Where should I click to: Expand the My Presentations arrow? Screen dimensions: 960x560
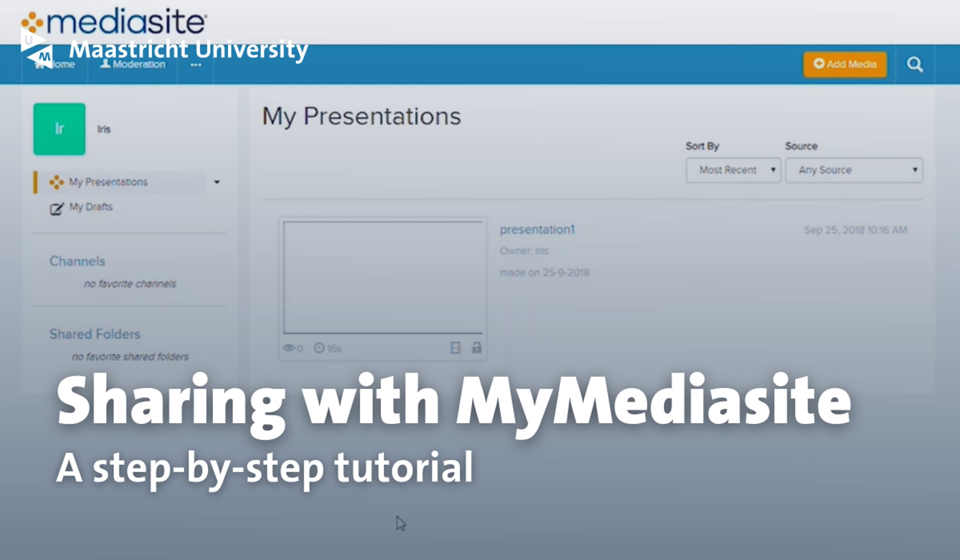point(217,182)
